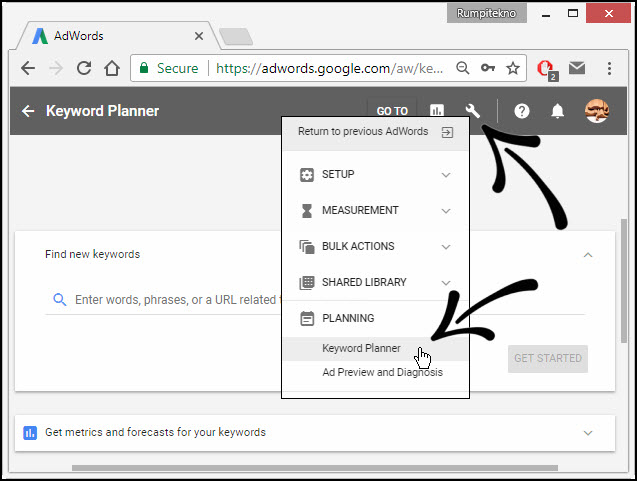
Task: Click Get metrics and forecasts for your keywords
Action: click(x=155, y=432)
